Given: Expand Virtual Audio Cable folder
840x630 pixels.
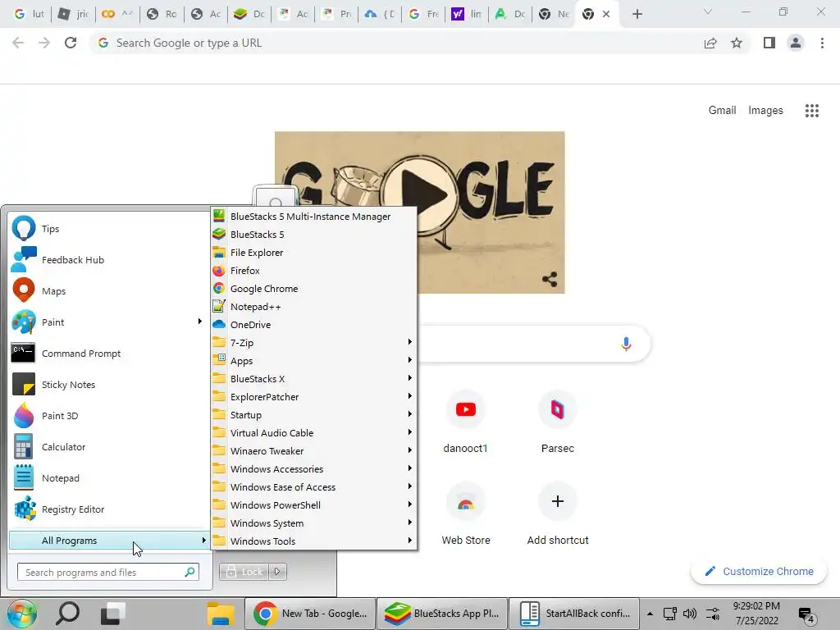Looking at the screenshot, I should coord(314,433).
